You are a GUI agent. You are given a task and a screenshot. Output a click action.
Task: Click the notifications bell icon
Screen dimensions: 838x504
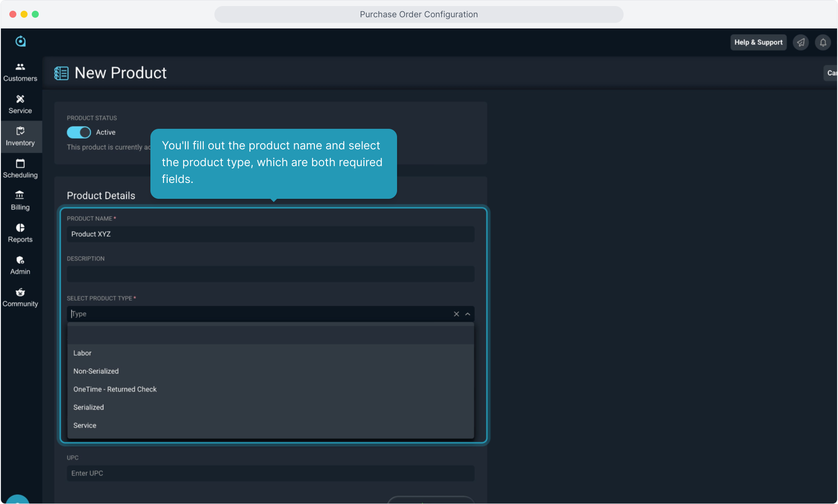(823, 42)
